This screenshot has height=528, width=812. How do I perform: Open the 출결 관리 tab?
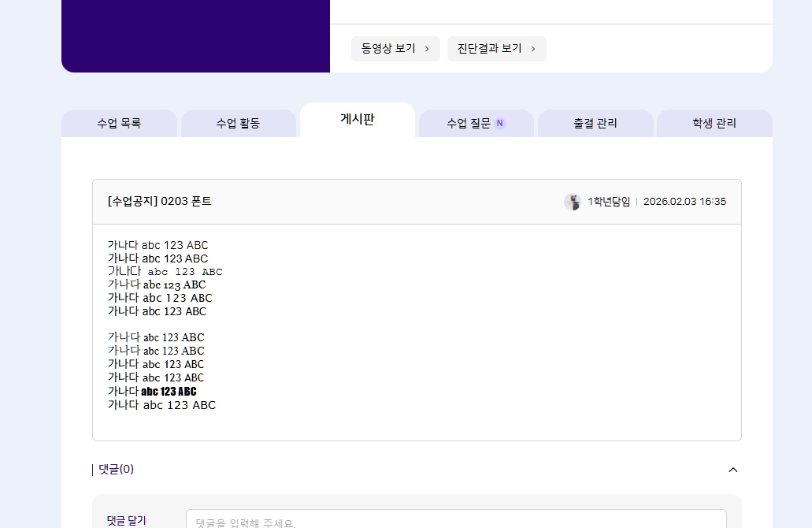coord(595,124)
